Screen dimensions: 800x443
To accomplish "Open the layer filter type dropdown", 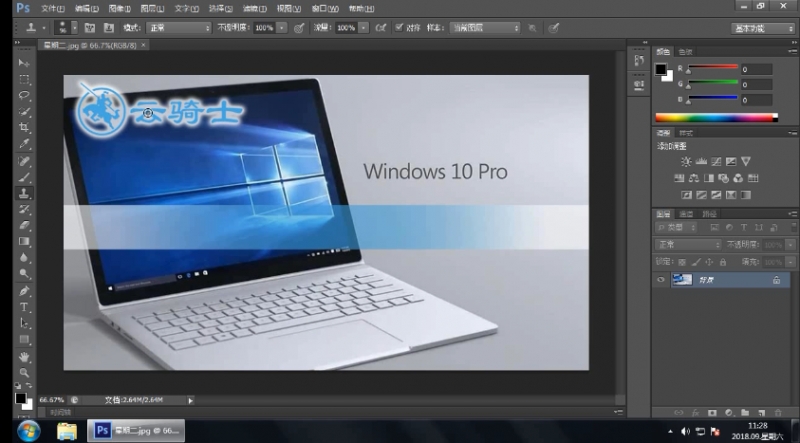I will coord(676,228).
